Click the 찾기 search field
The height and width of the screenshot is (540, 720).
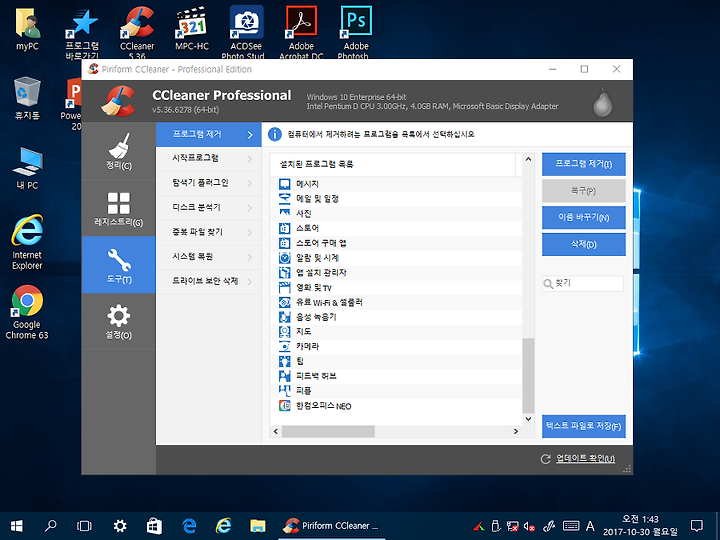[x=583, y=283]
